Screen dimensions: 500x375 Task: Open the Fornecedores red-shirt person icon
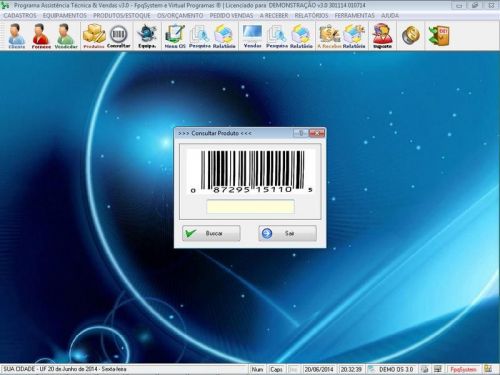coord(41,36)
